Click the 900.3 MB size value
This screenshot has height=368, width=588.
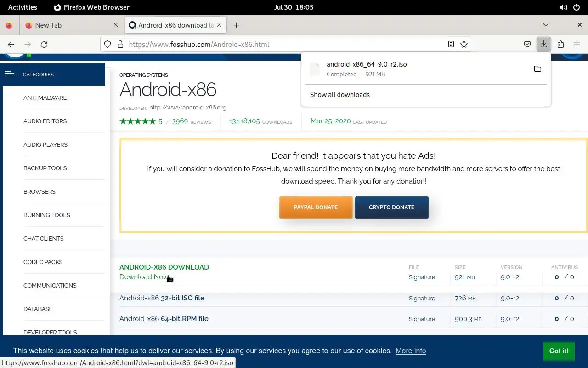click(x=468, y=319)
